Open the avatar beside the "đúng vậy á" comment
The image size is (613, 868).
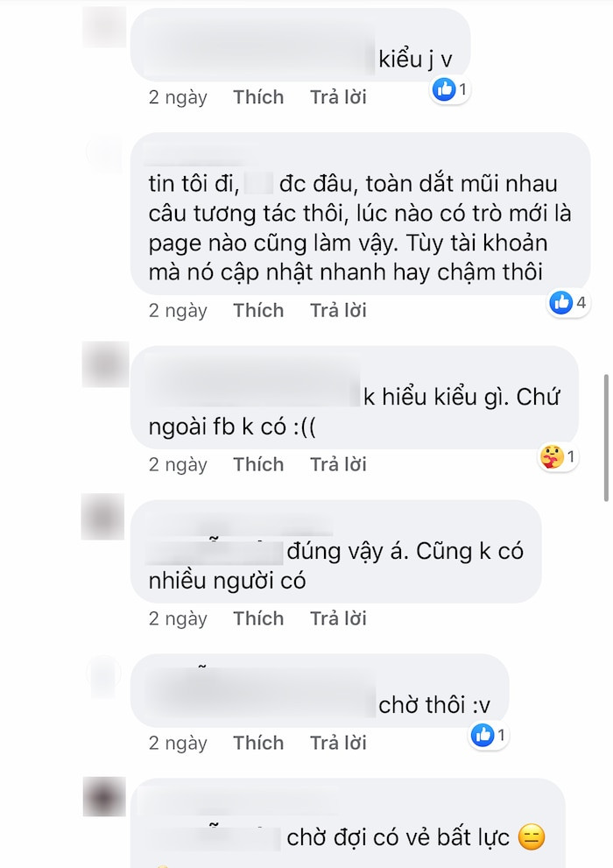[x=103, y=517]
